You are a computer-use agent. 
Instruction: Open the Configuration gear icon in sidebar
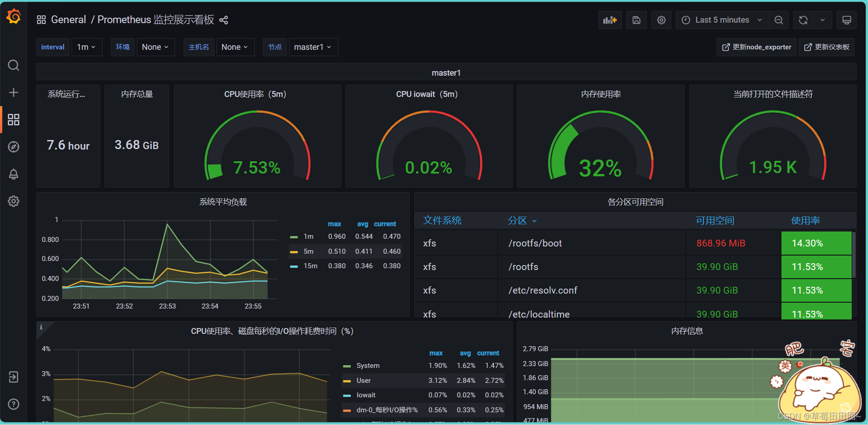click(14, 201)
